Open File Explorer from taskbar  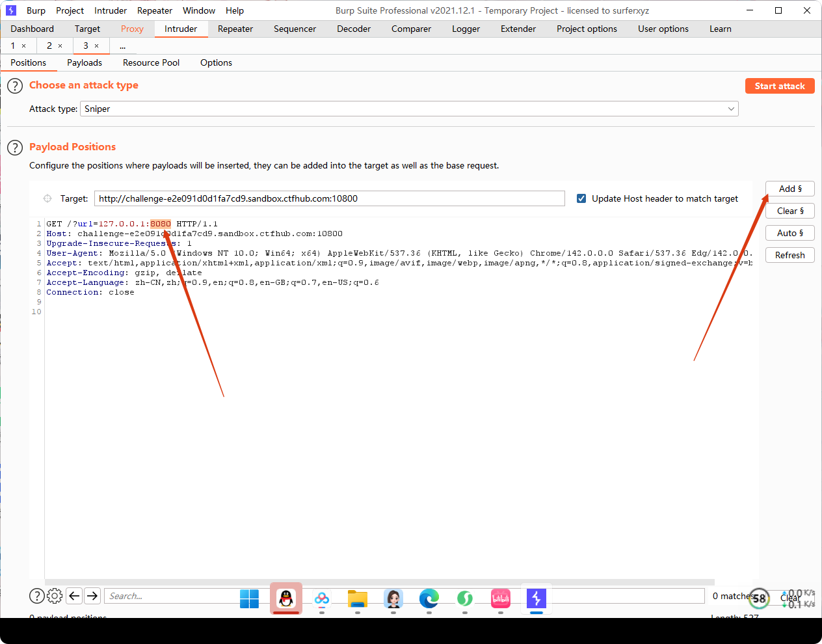click(x=358, y=598)
